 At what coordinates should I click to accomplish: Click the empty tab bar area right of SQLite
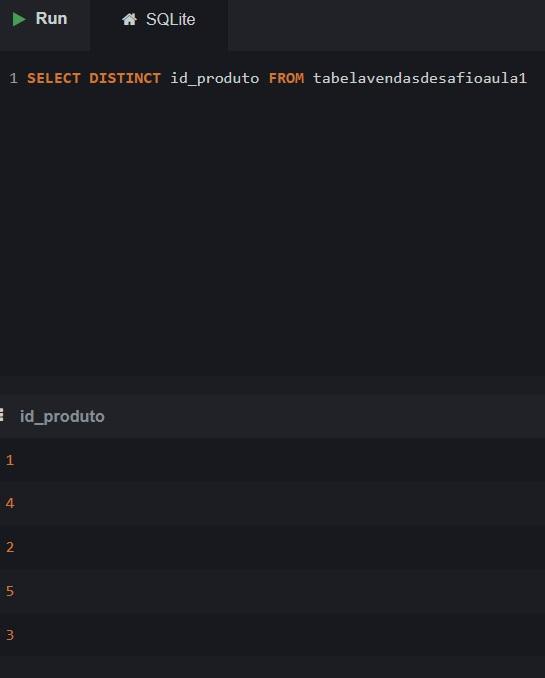(386, 25)
